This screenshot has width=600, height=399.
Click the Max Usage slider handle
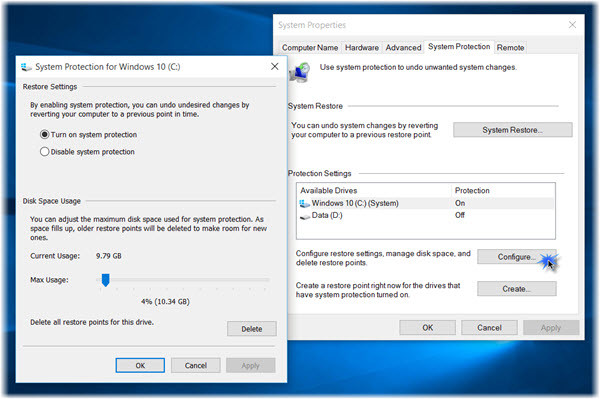tap(105, 280)
